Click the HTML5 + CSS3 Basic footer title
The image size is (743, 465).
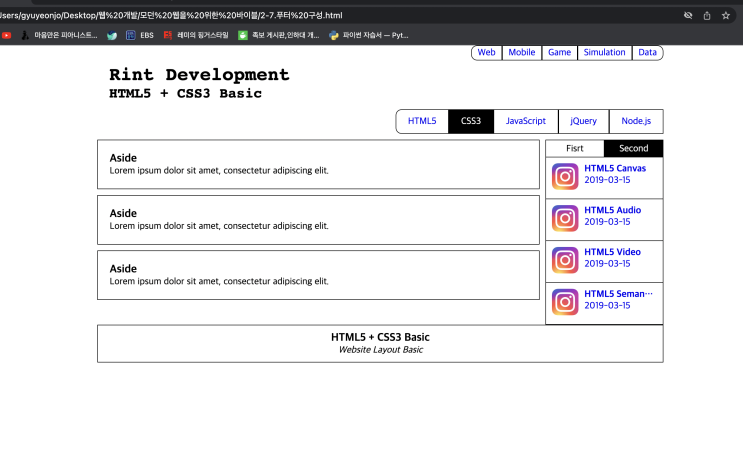coord(380,337)
